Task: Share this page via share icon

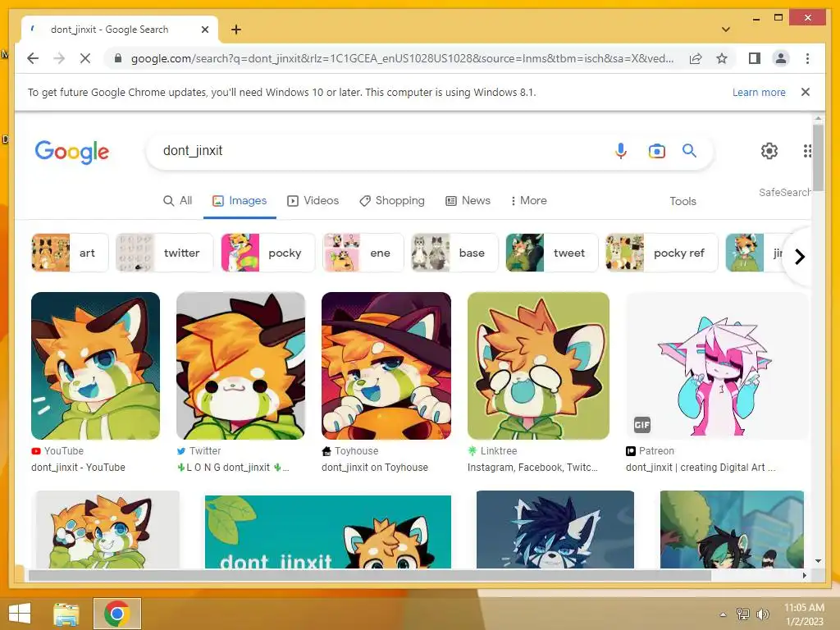Action: pos(696,58)
